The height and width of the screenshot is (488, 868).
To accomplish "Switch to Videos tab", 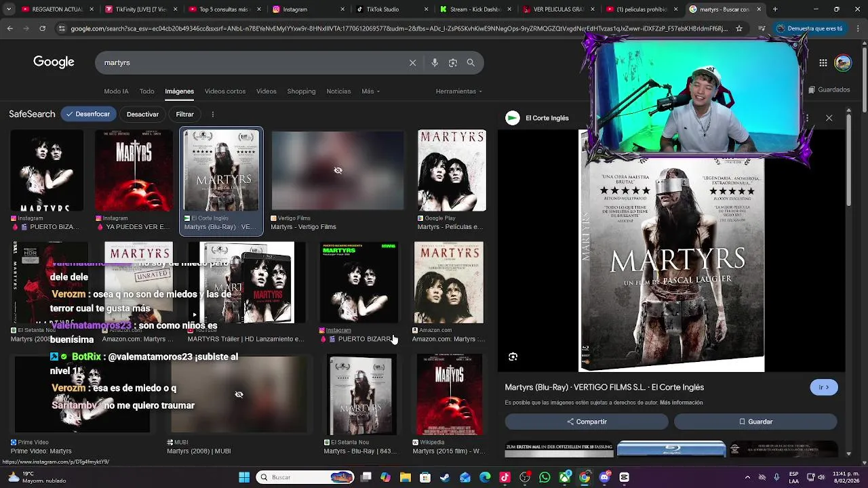I will pyautogui.click(x=266, y=91).
